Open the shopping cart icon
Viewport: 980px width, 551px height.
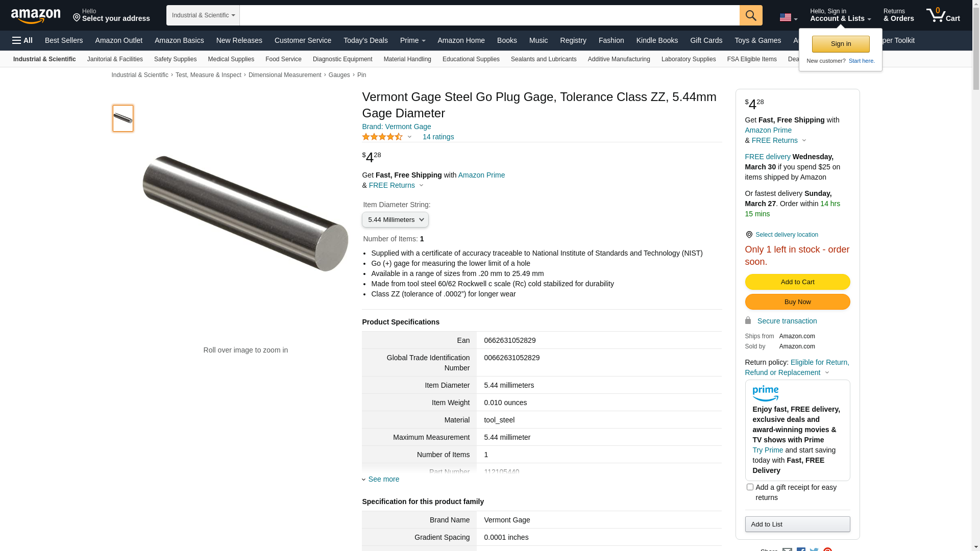tap(943, 15)
